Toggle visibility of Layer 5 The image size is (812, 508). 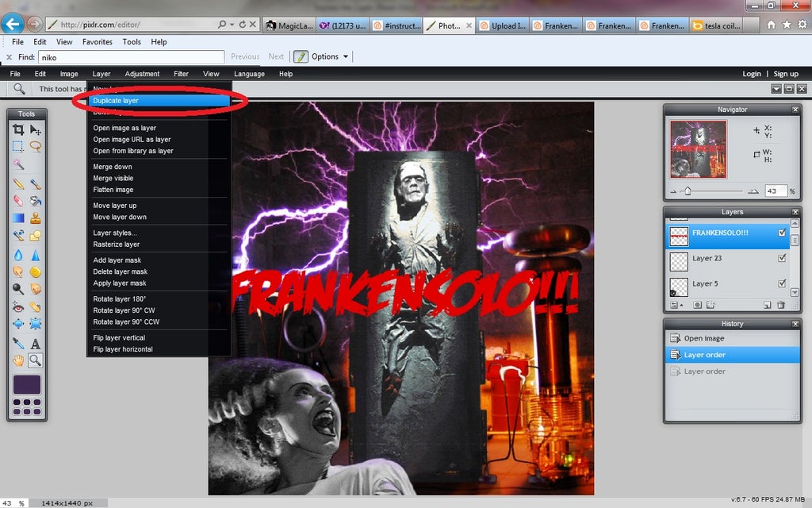point(782,283)
